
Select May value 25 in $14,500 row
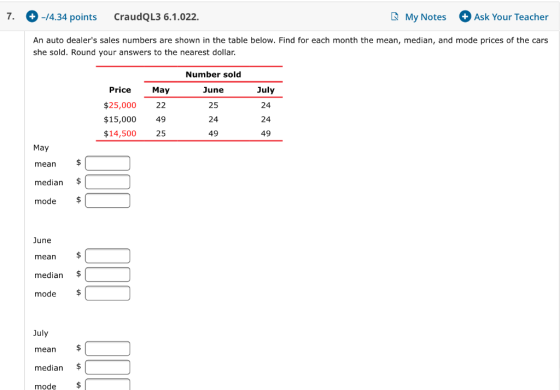[161, 134]
